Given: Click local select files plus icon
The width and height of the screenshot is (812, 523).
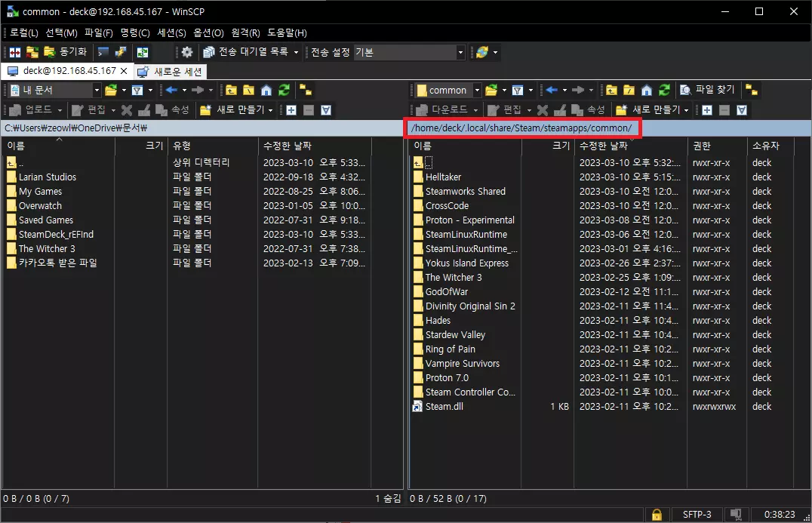Looking at the screenshot, I should pos(291,109).
